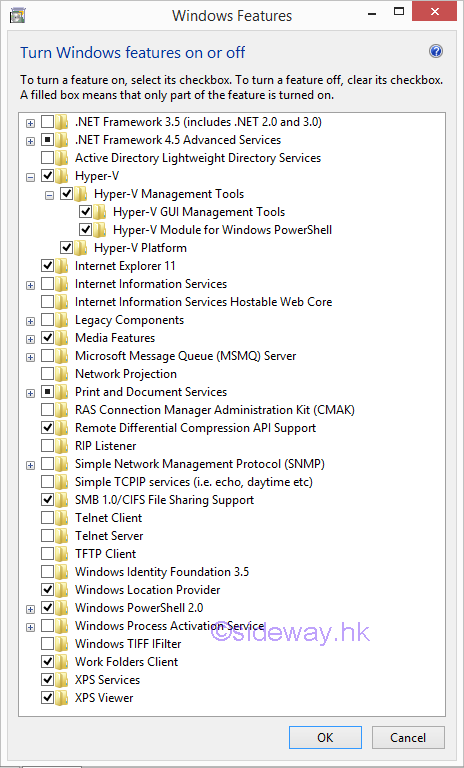464x768 pixels.
Task: Enable the Internet Information Services checkbox
Action: (x=48, y=284)
